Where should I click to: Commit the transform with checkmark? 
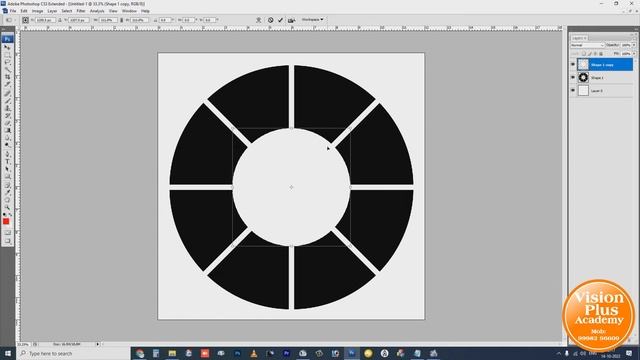pos(280,20)
